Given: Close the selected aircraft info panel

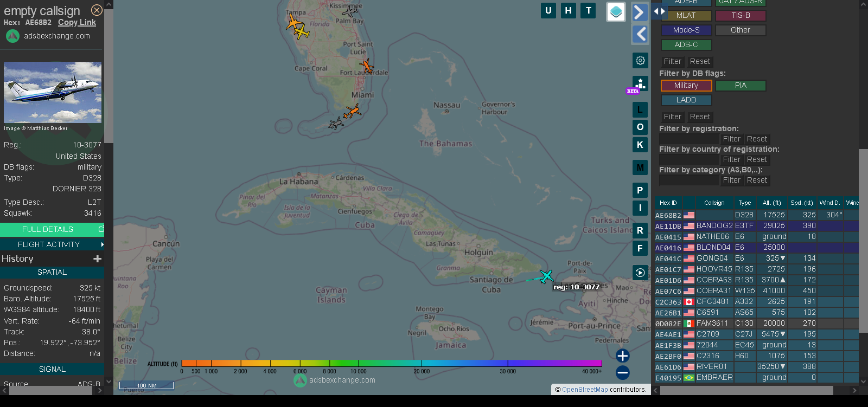Looking at the screenshot, I should (x=97, y=10).
